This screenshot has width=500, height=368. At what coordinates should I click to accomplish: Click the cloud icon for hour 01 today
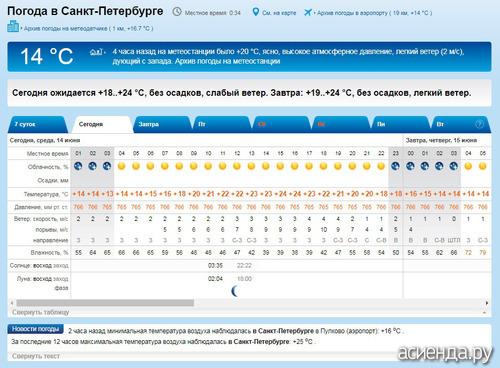click(78, 166)
